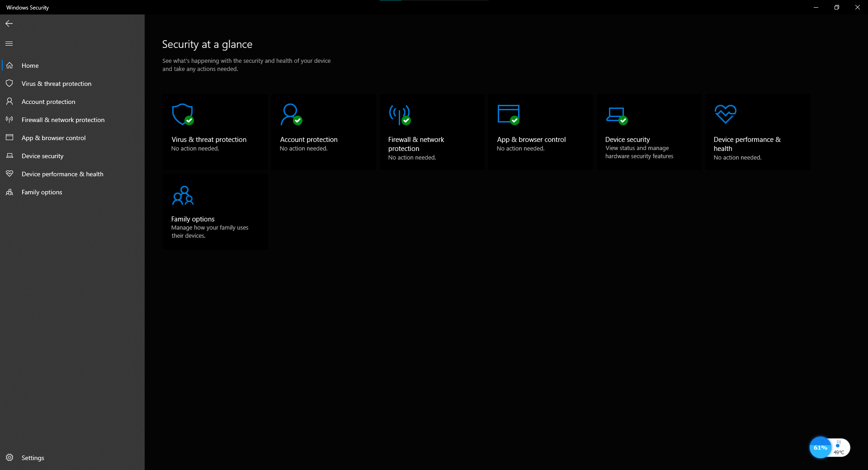Open the App & browser control card title
The image size is (868, 470).
pos(531,140)
